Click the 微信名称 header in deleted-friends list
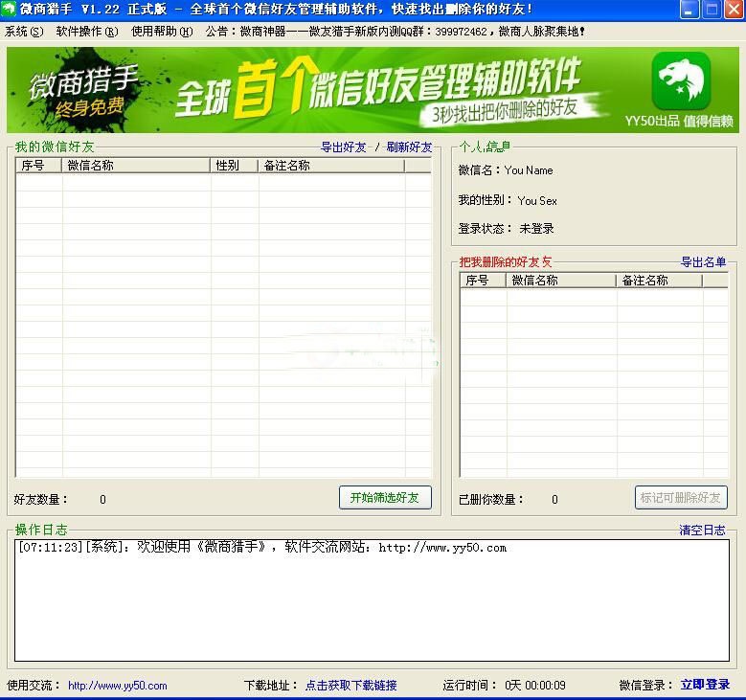Screen dimensions: 746x700 [x=561, y=281]
